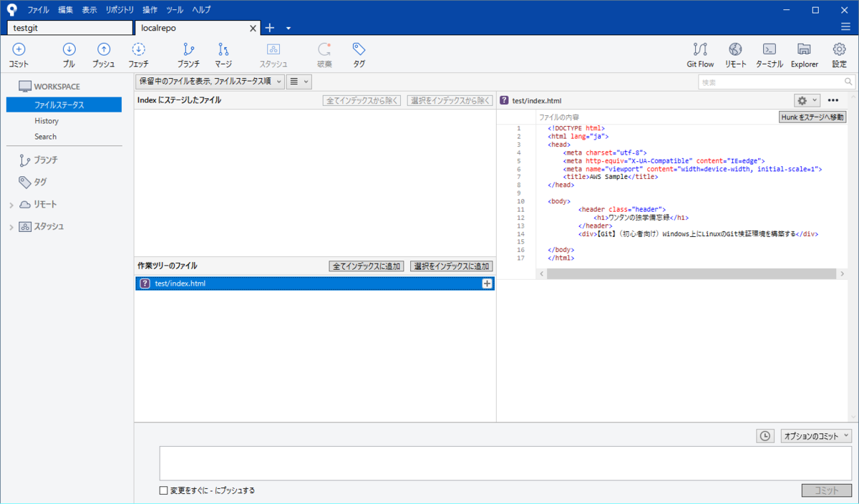Click the Pull (プル) toolbar icon

tap(69, 49)
